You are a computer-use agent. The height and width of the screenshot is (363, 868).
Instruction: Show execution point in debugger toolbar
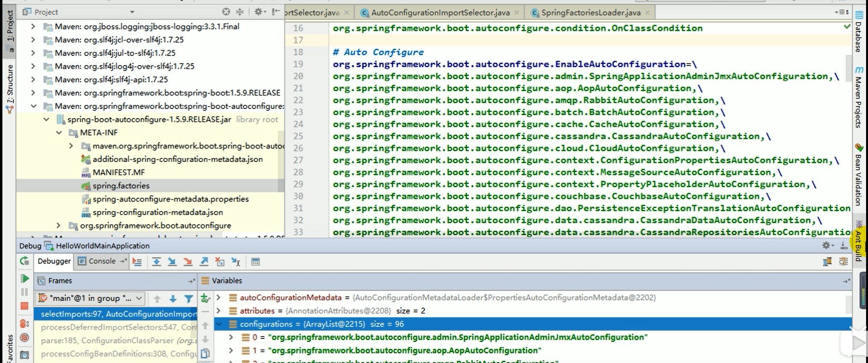(x=138, y=262)
